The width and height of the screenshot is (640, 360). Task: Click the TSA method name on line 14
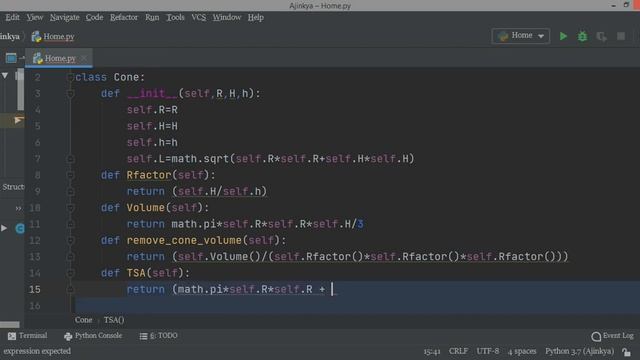(136, 273)
